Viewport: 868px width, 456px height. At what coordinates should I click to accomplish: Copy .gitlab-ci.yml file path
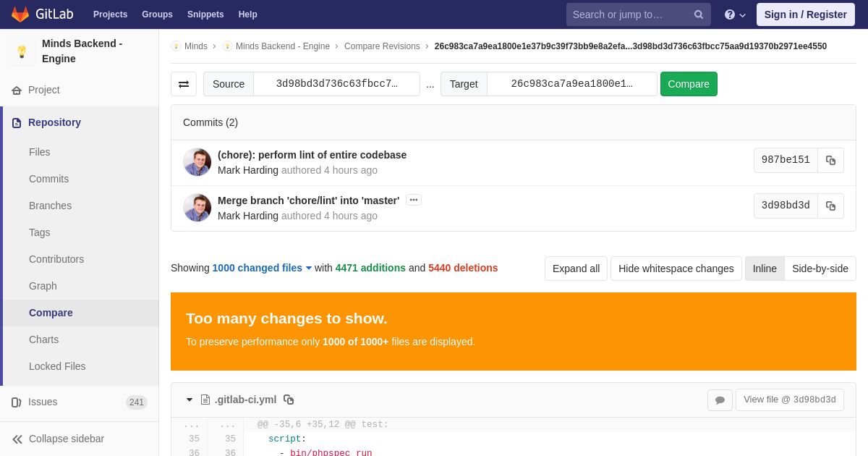(x=289, y=400)
